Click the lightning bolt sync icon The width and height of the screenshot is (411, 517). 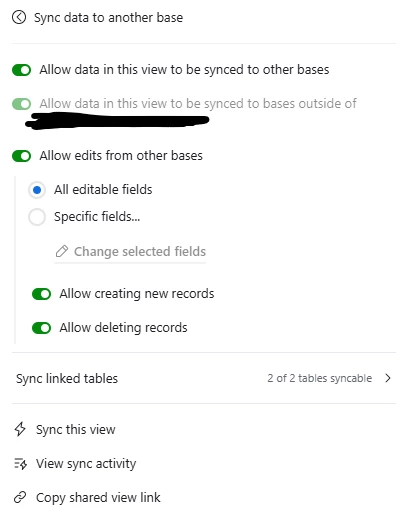click(x=20, y=429)
